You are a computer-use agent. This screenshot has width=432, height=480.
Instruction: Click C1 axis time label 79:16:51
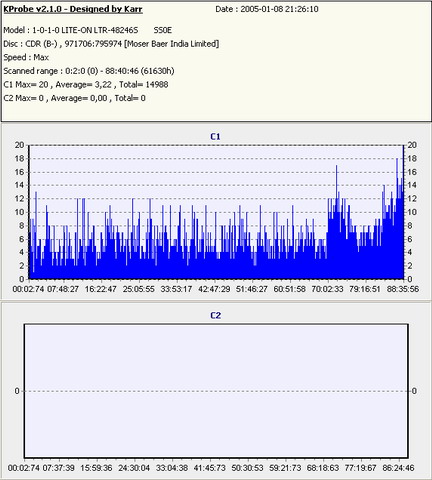[365, 289]
